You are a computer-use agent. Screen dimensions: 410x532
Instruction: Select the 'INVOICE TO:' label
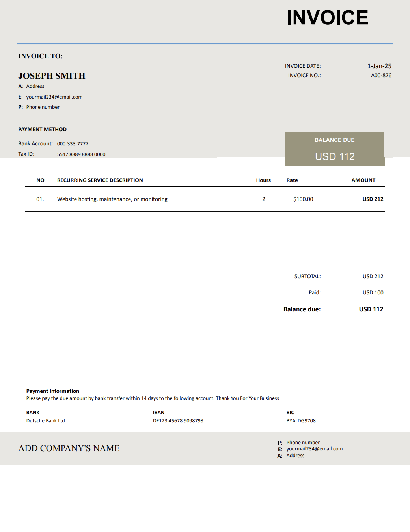[x=40, y=56]
